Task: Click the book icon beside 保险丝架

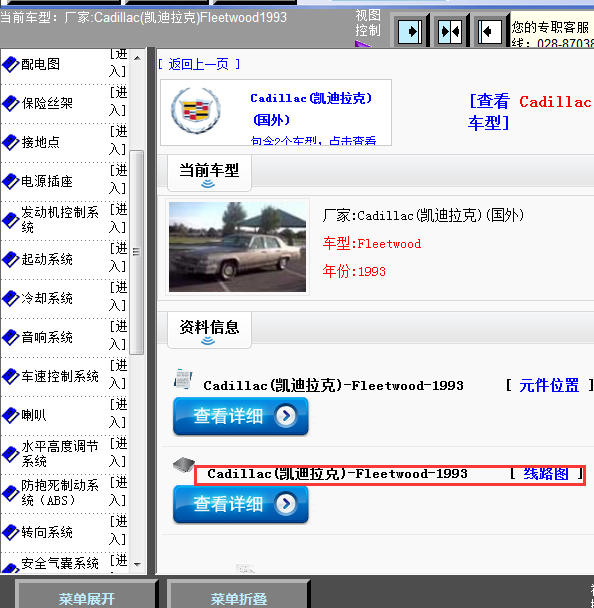Action: tap(10, 103)
